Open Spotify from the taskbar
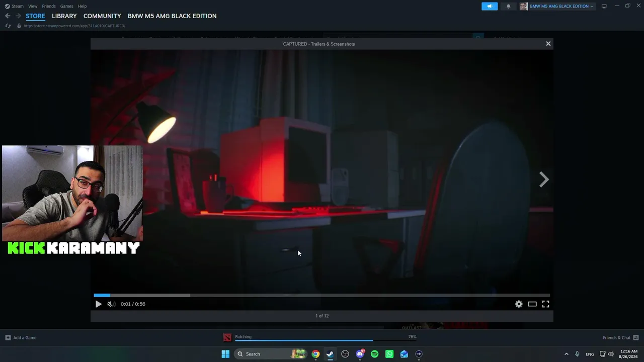This screenshot has width=644, height=362. click(374, 354)
